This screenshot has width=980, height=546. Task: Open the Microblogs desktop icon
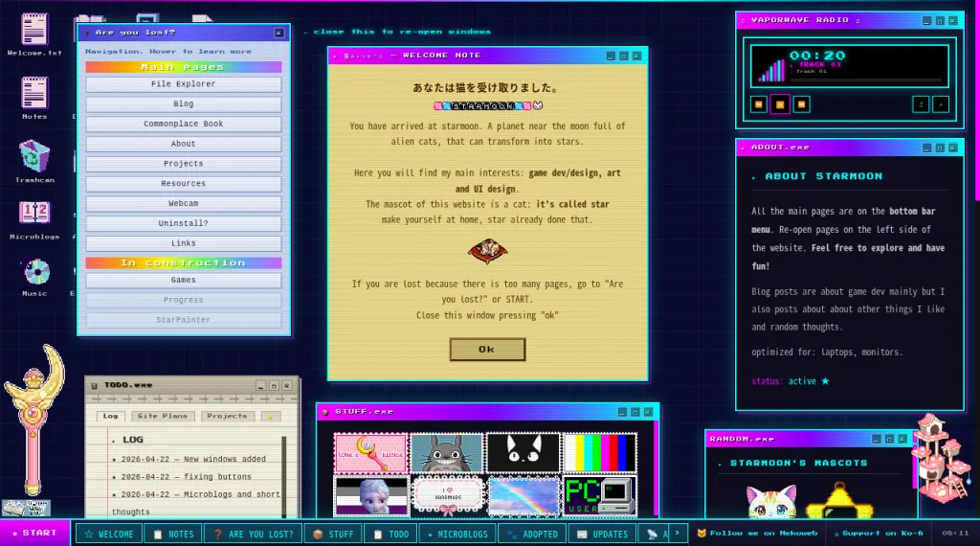click(x=34, y=219)
